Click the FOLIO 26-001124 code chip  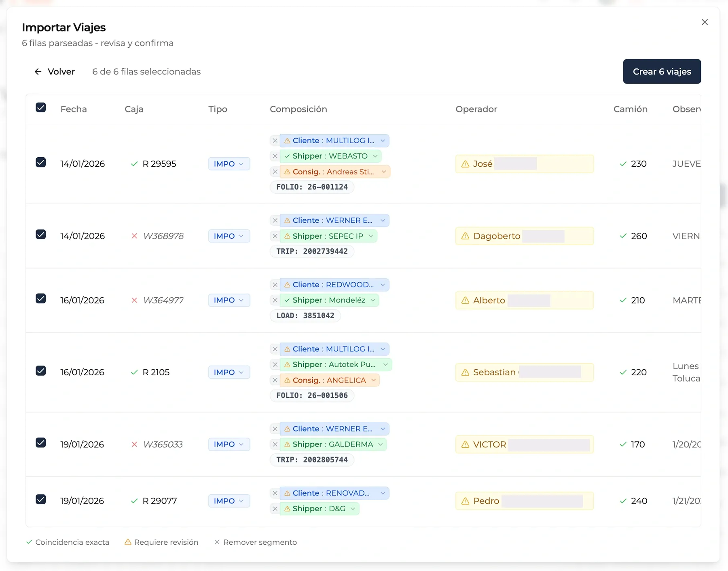coord(311,187)
